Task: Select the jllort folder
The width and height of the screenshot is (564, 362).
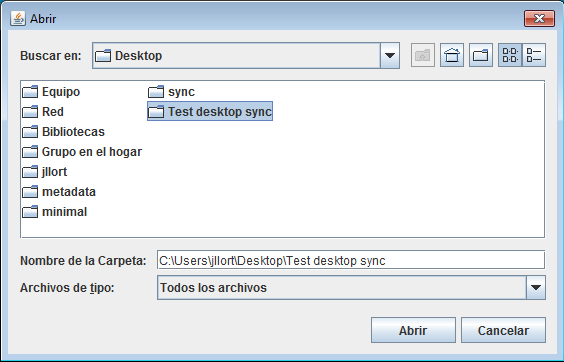Action: point(45,172)
